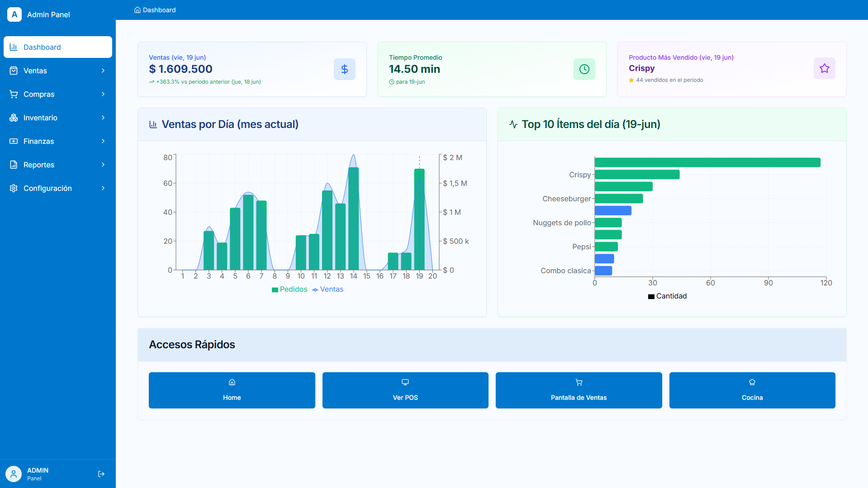Viewport: 868px width, 488px height.
Task: Click the star icon on Producto Más Vendido card
Action: click(825, 68)
